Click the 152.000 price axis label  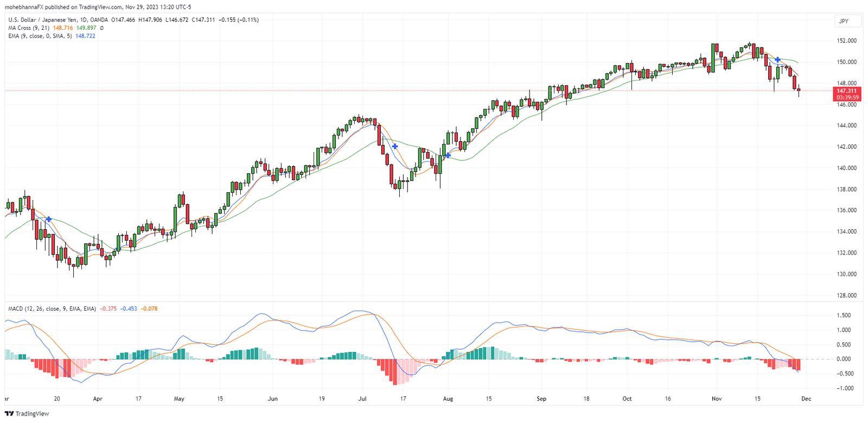846,41
